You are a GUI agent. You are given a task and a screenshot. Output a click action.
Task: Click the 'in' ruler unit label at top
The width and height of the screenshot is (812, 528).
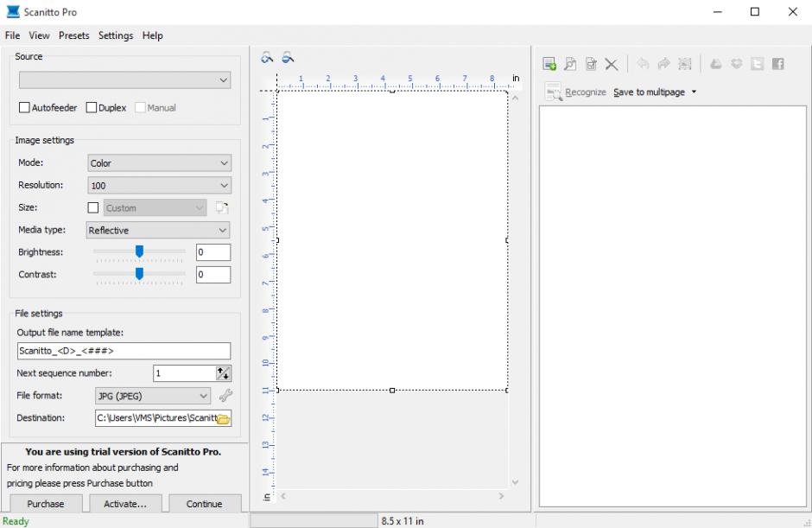516,78
